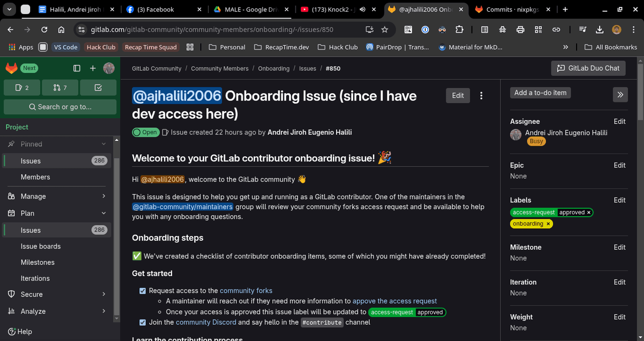
Task: Uncheck the Request access to community forks checkbox
Action: pos(142,291)
